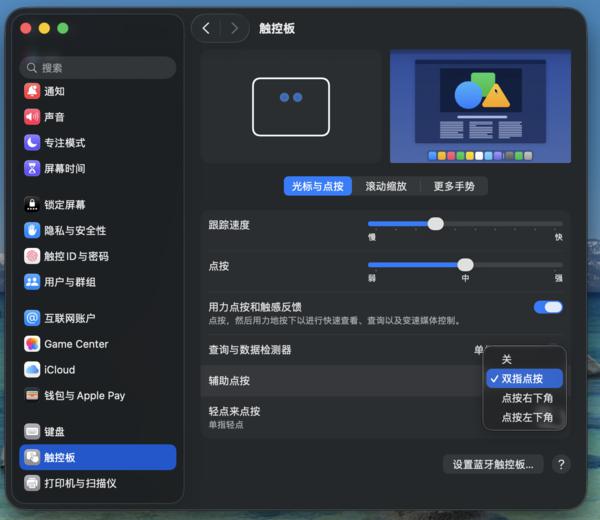The image size is (600, 520).
Task: Select the 专注模式 moon icon
Action: 32,143
